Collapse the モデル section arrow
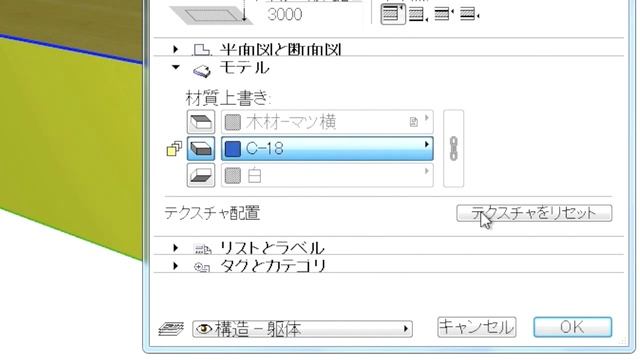Screen dimensions: 640x360 (x=176, y=67)
